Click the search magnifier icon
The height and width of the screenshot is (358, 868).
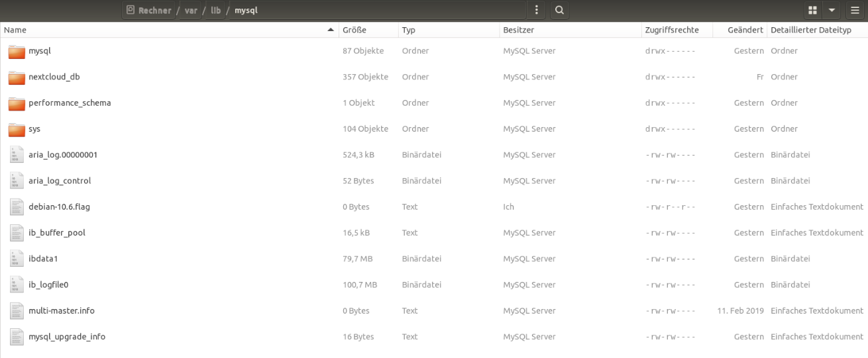point(559,10)
